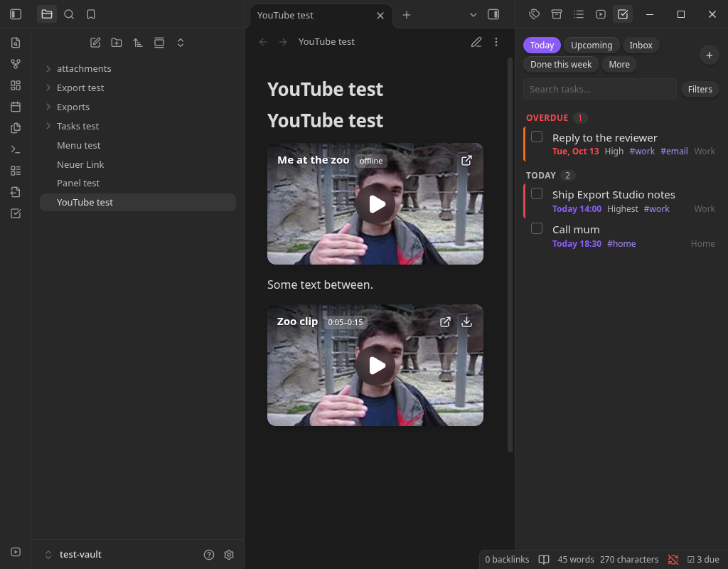Viewport: 728px width, 569px height.
Task: Open the archive box panel icon
Action: (556, 14)
